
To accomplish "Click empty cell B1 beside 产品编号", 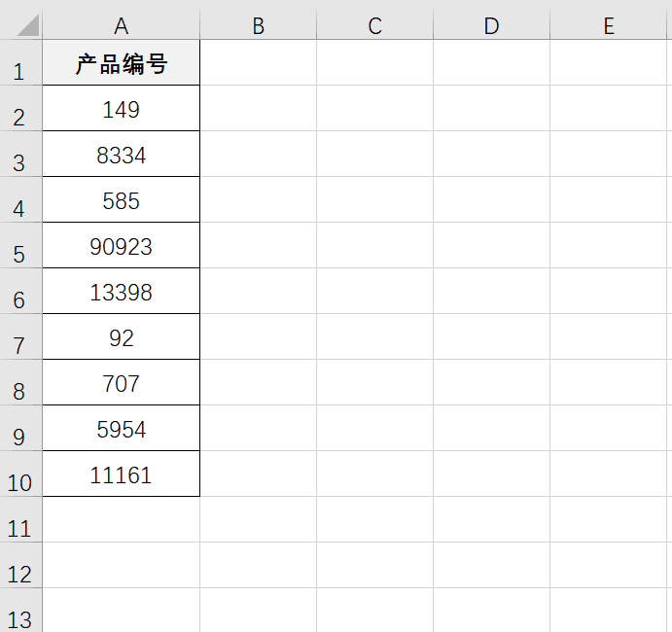I will (259, 62).
